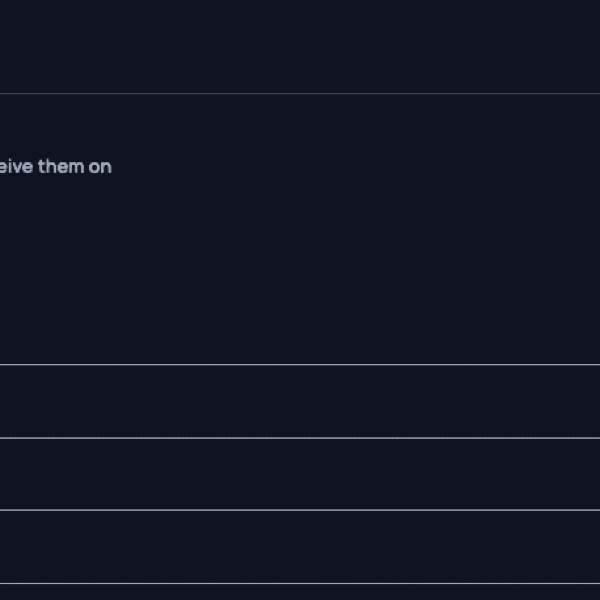600x600 pixels.
Task: Click the right end of the first empty row
Action: 570,401
